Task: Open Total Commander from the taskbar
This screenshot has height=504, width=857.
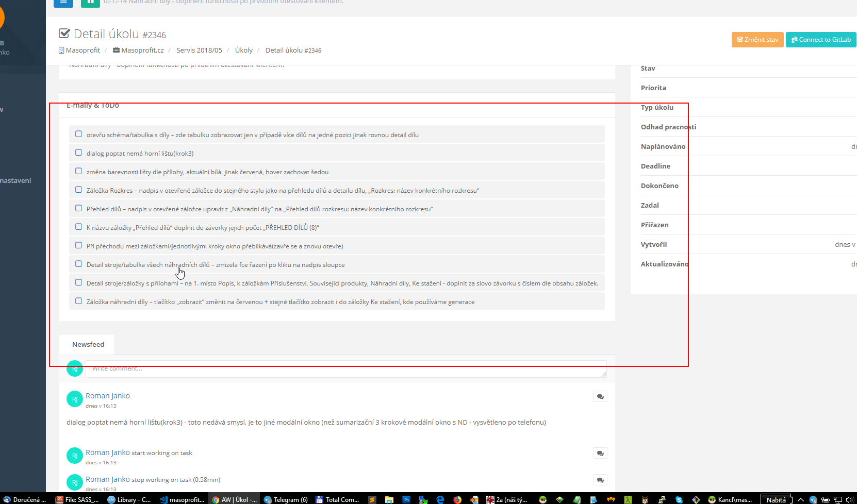Action: pos(338,499)
